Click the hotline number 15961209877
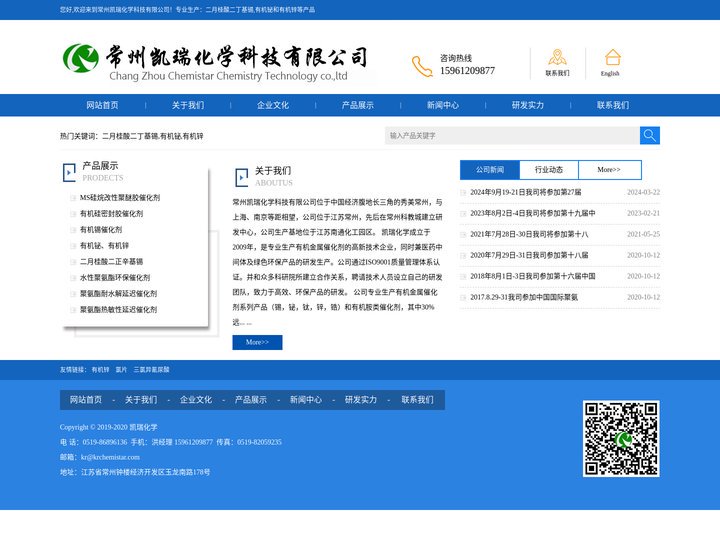The height and width of the screenshot is (540, 720). pos(467,71)
